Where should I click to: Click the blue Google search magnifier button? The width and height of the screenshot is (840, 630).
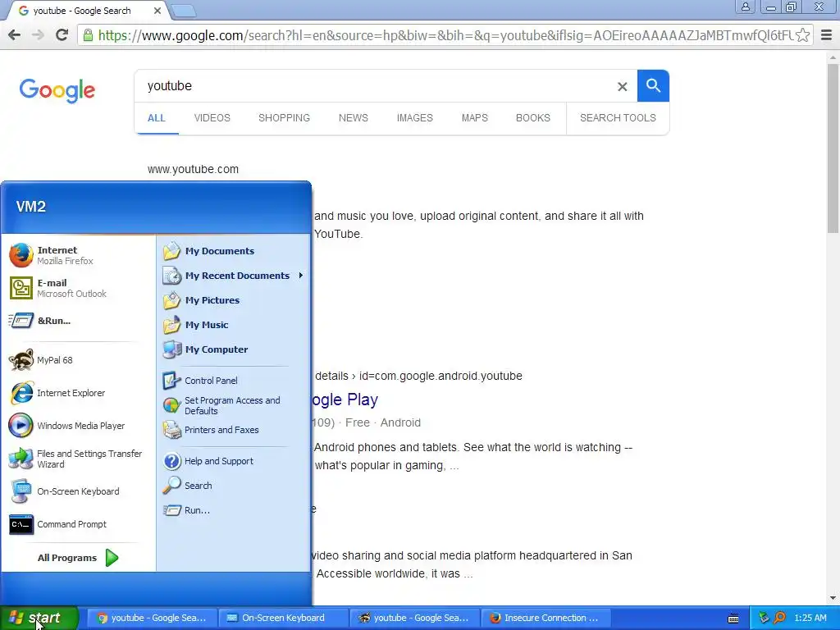coord(653,85)
